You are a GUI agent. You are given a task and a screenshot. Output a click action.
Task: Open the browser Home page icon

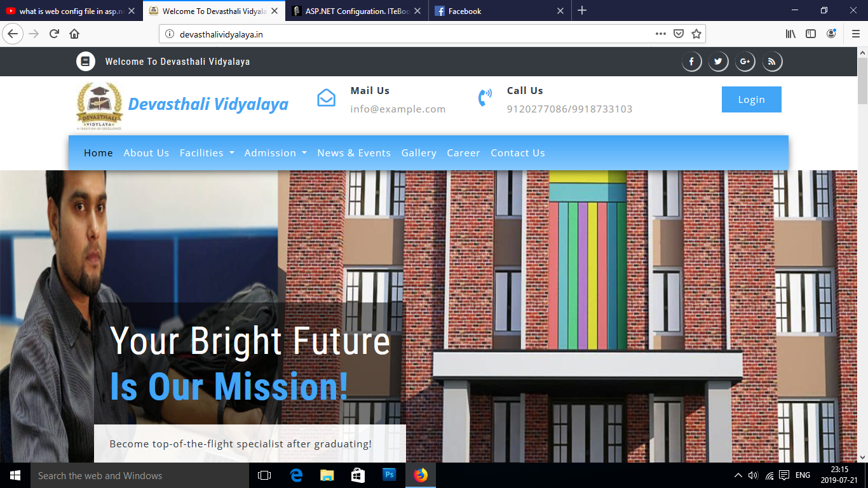[74, 34]
